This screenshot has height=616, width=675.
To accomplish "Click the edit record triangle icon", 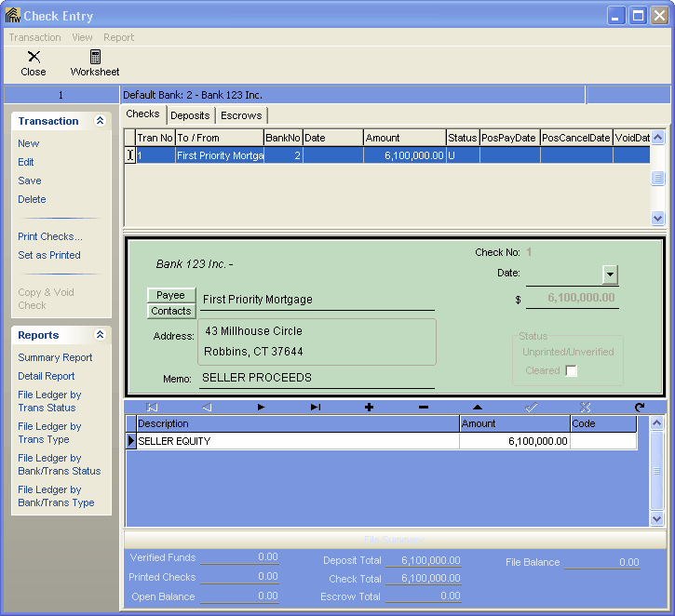I will pos(478,408).
